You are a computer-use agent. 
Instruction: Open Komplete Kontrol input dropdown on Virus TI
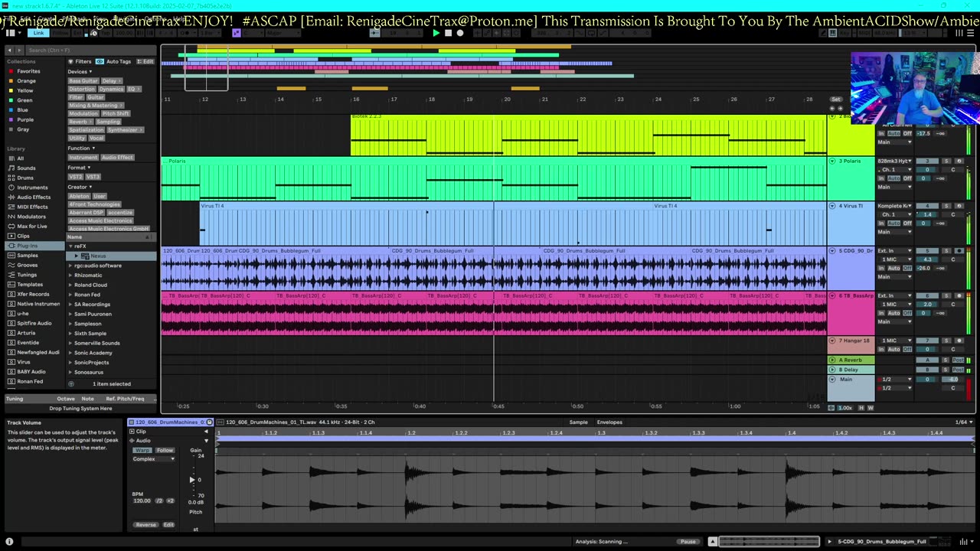pyautogui.click(x=895, y=206)
